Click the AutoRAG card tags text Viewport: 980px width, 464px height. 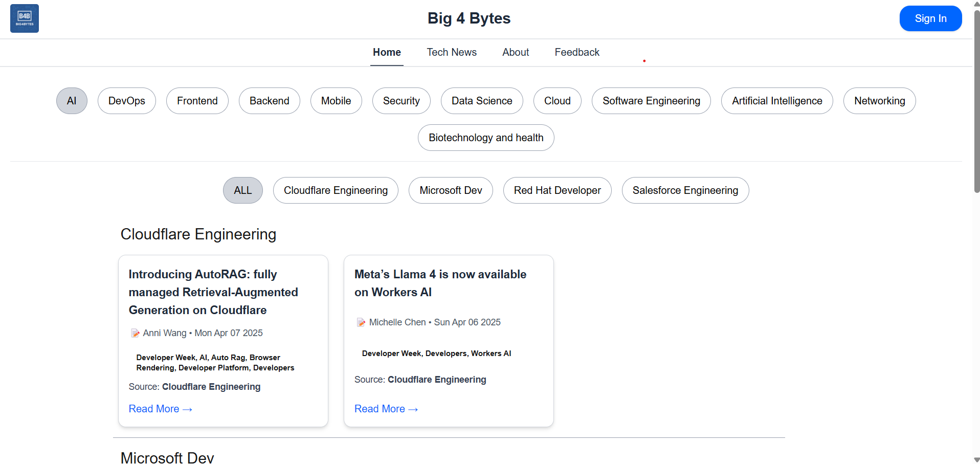(215, 363)
